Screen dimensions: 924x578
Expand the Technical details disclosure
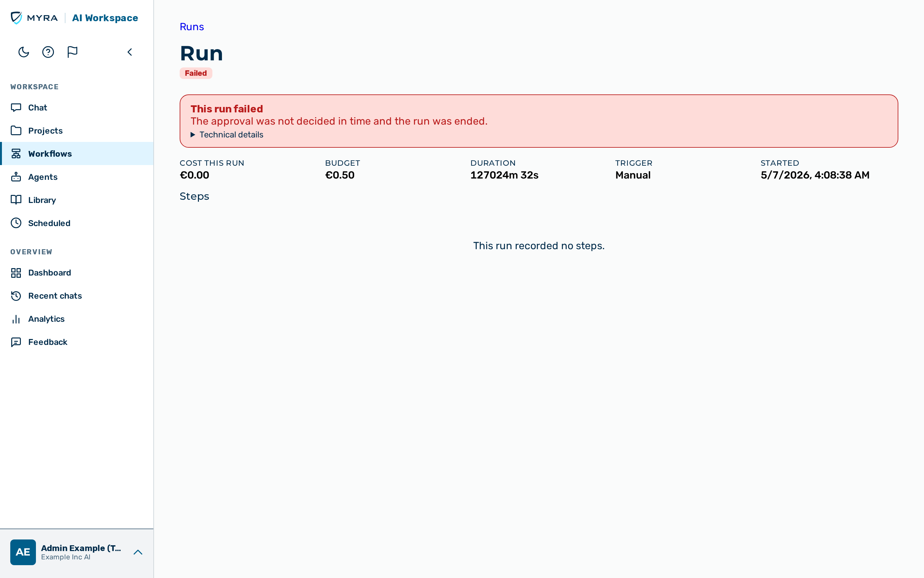[x=227, y=135]
